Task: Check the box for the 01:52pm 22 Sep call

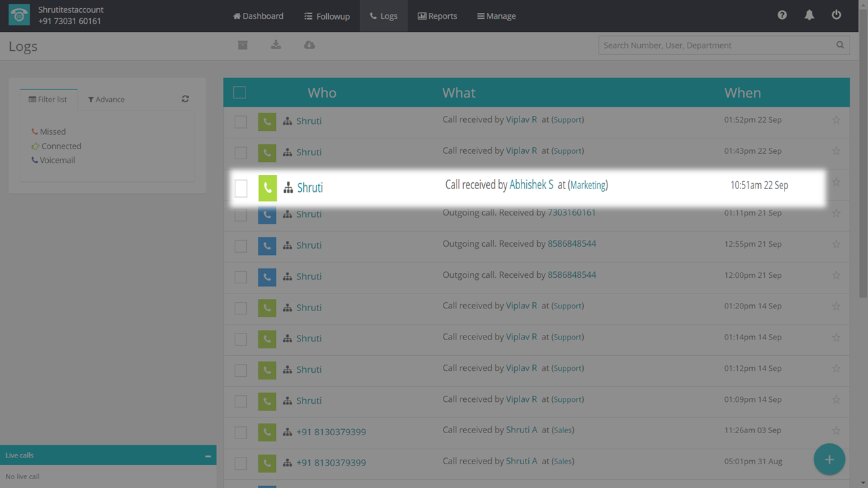Action: click(x=241, y=122)
